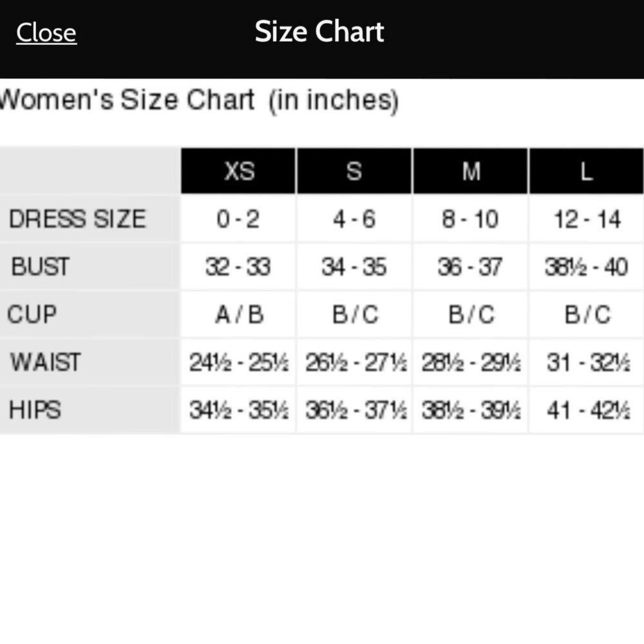Click the 28½ - 29½ waist cell
The image size is (644, 644).
[x=471, y=363]
